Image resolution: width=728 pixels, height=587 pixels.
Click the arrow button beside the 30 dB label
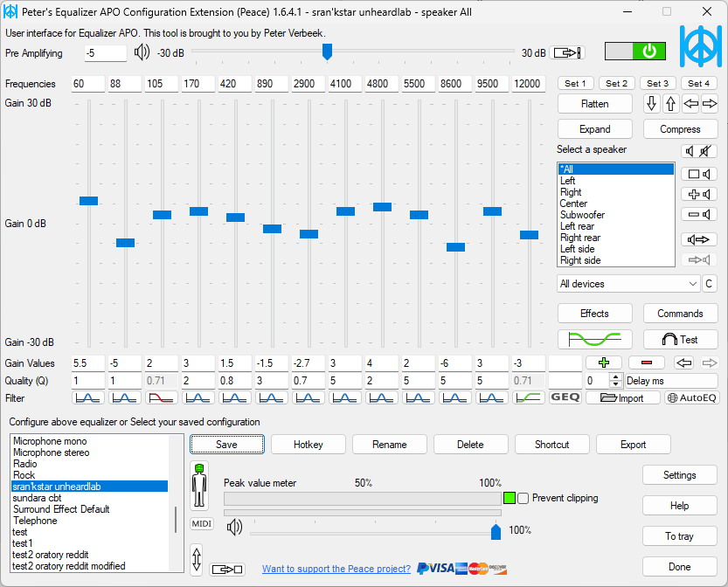point(567,53)
